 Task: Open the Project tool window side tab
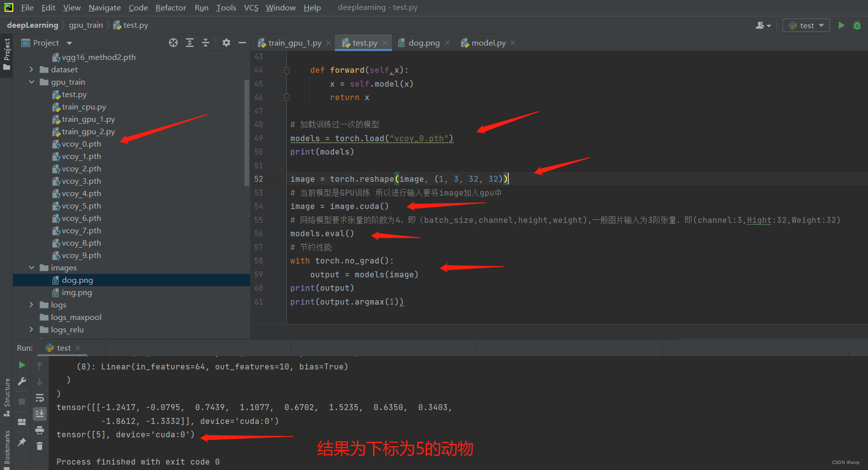click(x=6, y=53)
